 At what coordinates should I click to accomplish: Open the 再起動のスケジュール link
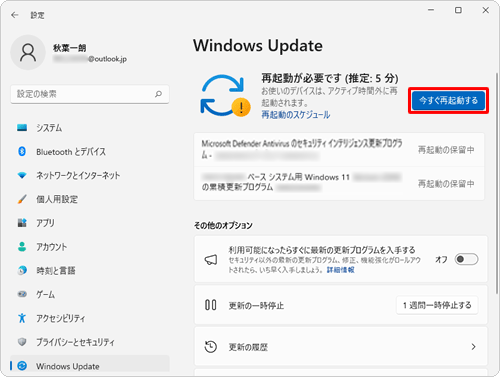click(296, 115)
